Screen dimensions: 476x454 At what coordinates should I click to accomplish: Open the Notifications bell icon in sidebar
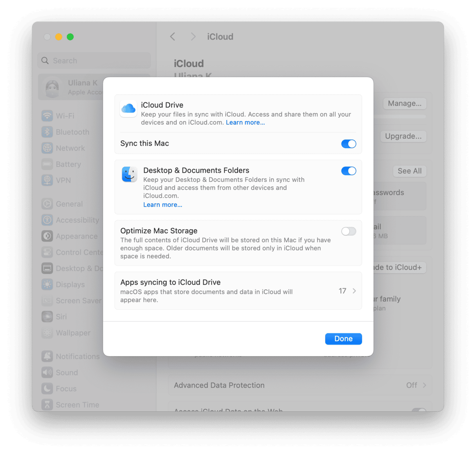[x=47, y=356]
